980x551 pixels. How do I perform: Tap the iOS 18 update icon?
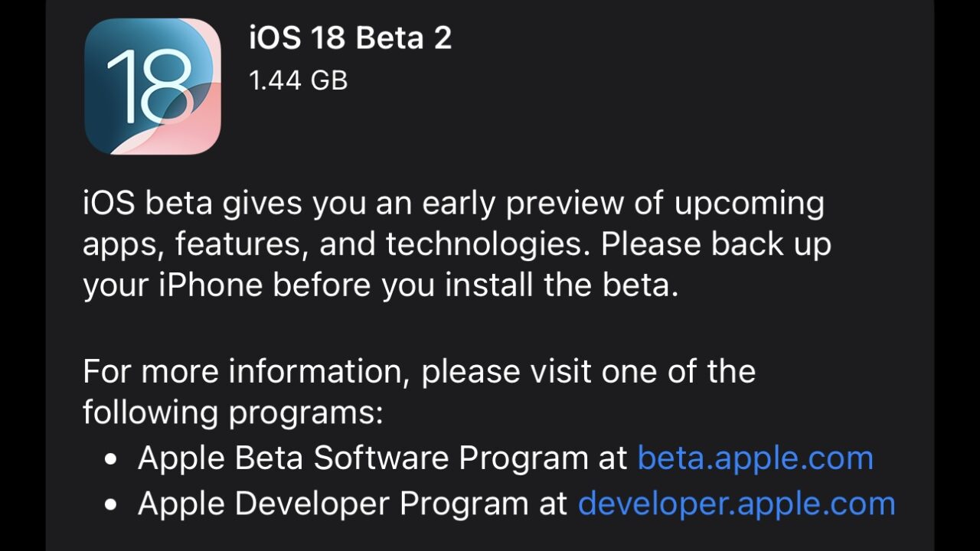[152, 86]
